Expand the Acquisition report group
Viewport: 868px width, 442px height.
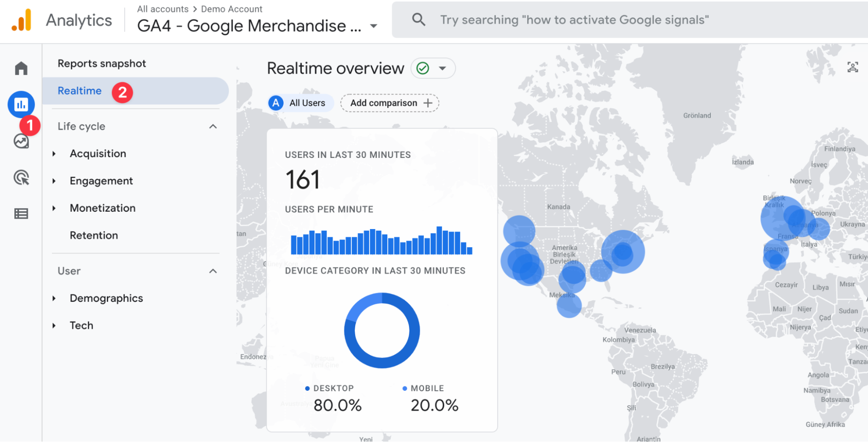(x=54, y=154)
